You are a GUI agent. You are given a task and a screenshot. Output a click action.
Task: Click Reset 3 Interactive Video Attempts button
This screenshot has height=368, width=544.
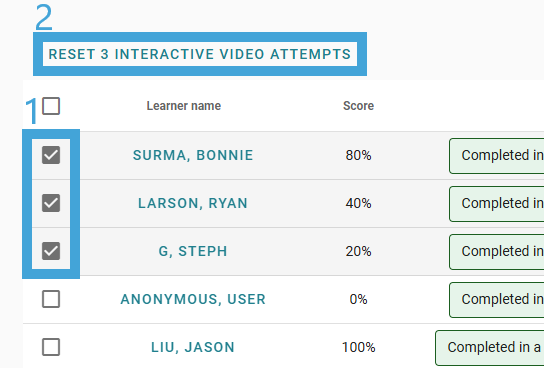click(200, 54)
